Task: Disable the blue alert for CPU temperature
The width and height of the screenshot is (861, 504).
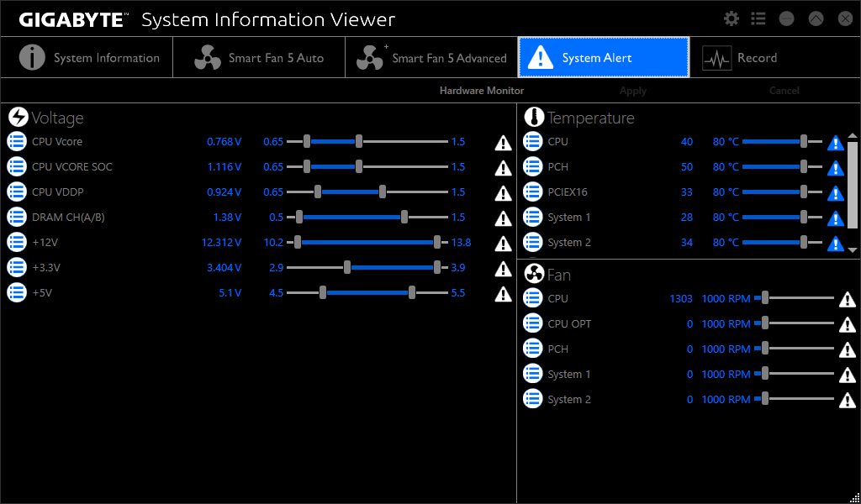Action: (835, 143)
